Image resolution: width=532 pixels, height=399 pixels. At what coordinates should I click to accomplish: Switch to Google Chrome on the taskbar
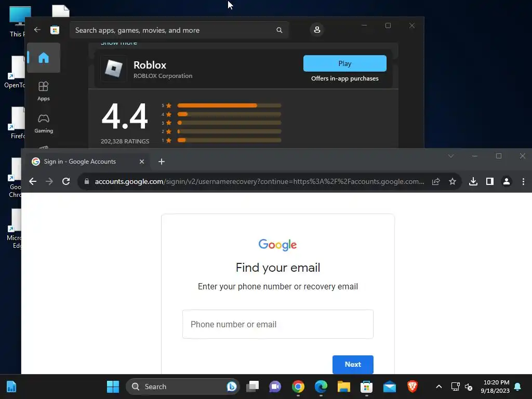tap(298, 387)
